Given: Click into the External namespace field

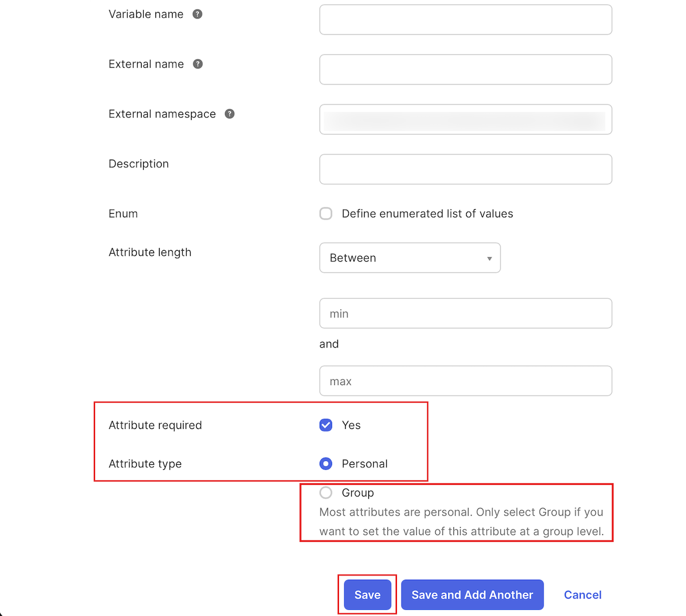Looking at the screenshot, I should [x=466, y=119].
